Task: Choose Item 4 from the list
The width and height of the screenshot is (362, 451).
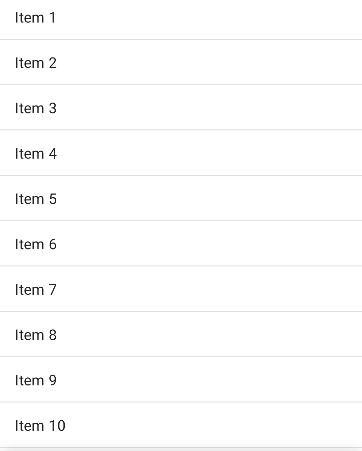Action: click(x=181, y=153)
